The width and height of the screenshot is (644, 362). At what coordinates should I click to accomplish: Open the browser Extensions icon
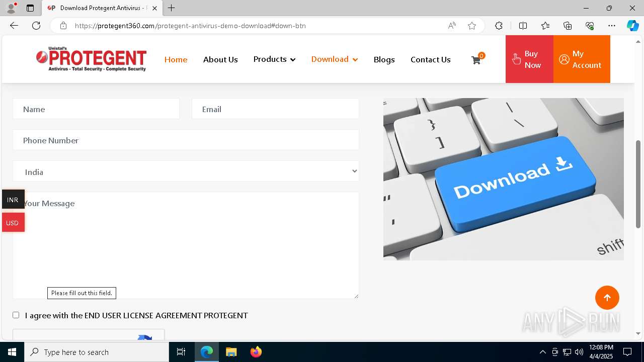point(499,26)
